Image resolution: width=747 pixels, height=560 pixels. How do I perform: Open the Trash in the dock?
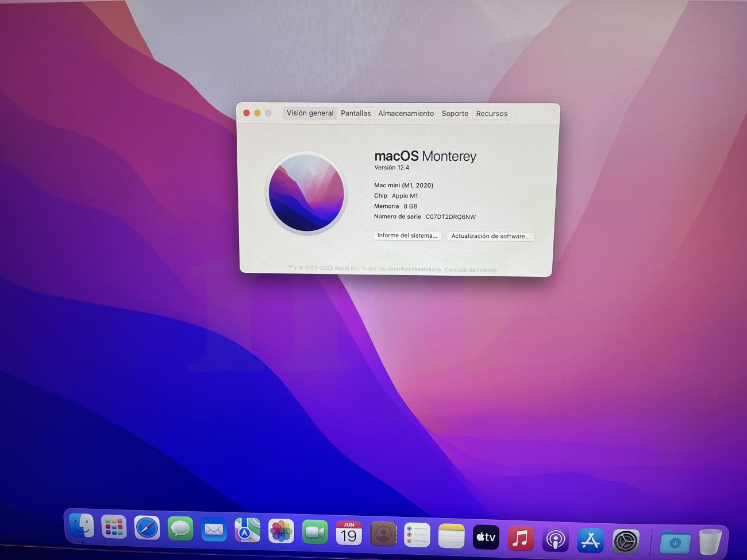(x=710, y=542)
